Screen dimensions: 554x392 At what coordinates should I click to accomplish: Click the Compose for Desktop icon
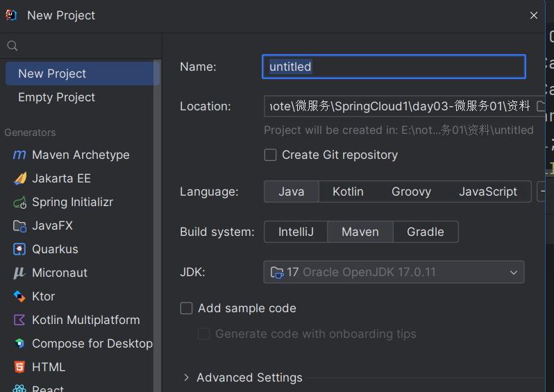[x=19, y=343]
